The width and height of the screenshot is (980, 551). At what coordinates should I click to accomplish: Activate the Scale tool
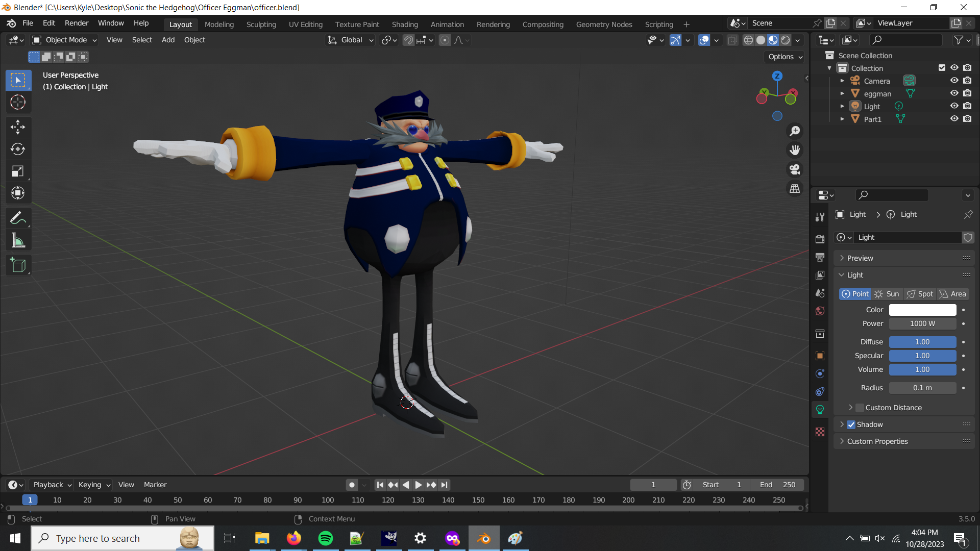coord(18,171)
